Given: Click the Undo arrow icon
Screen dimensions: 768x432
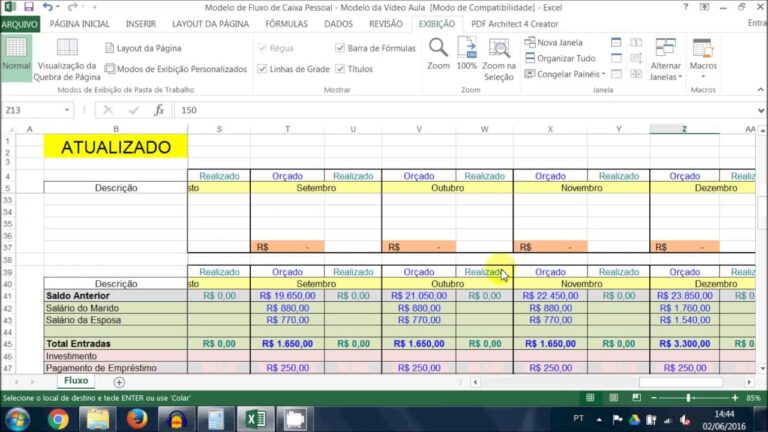Looking at the screenshot, I should coord(47,7).
